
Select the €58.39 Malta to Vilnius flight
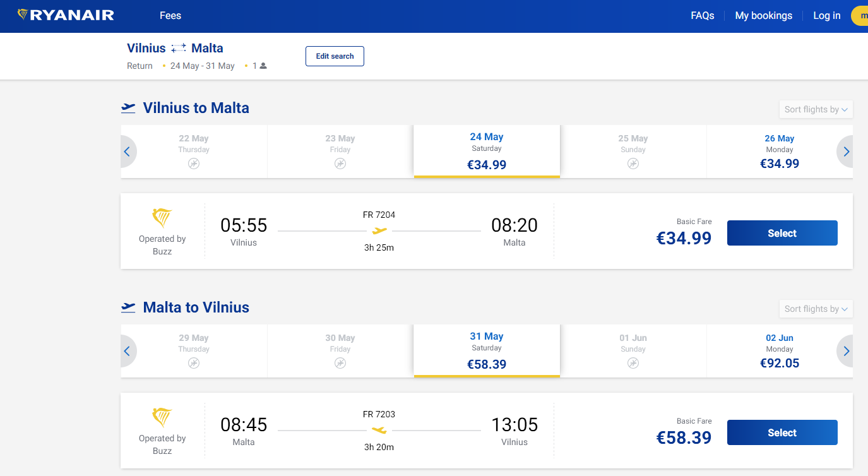(782, 432)
